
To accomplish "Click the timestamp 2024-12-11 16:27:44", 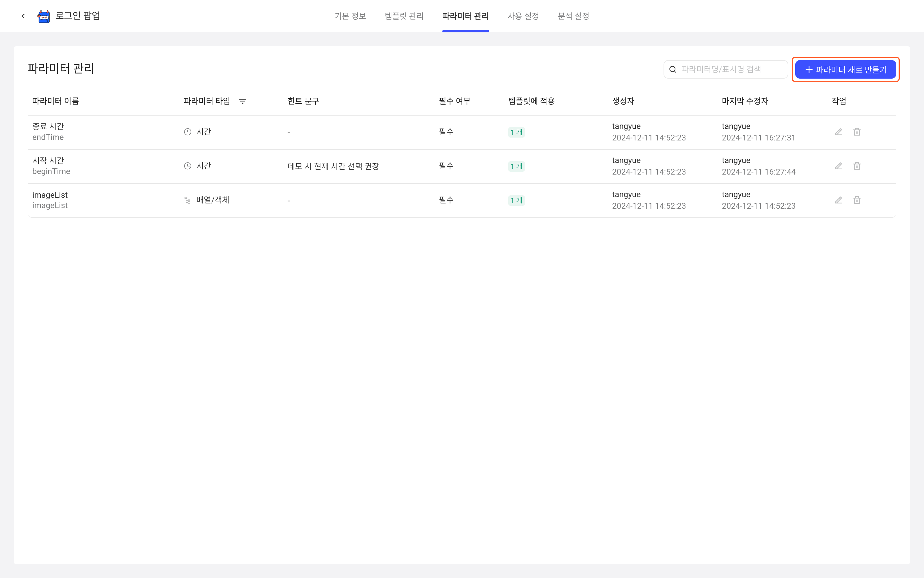I will coord(758,172).
